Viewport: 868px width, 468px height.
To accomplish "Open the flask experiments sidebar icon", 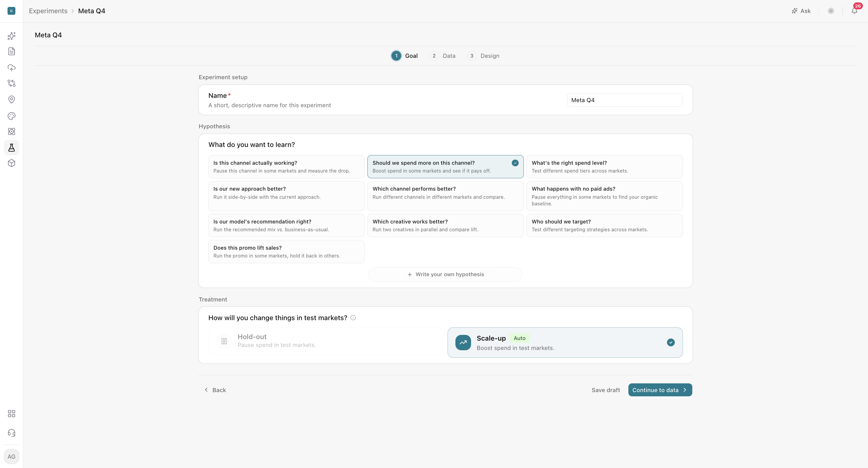I will (x=11, y=148).
